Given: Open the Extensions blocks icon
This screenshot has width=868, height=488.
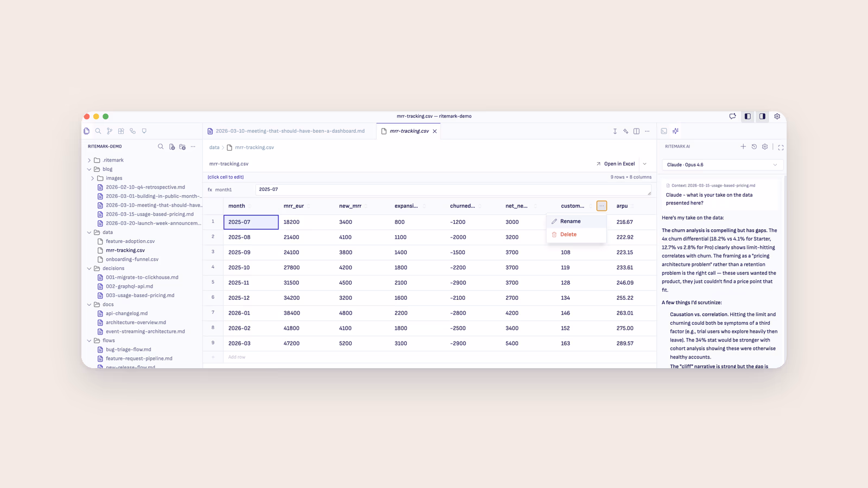Looking at the screenshot, I should [121, 131].
